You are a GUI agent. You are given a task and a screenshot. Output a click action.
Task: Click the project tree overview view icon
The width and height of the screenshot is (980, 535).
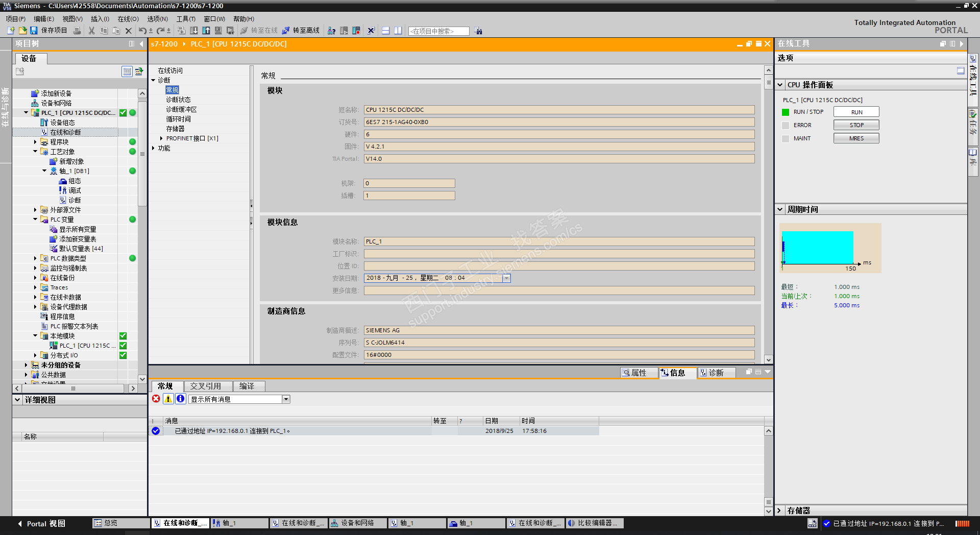click(x=127, y=71)
